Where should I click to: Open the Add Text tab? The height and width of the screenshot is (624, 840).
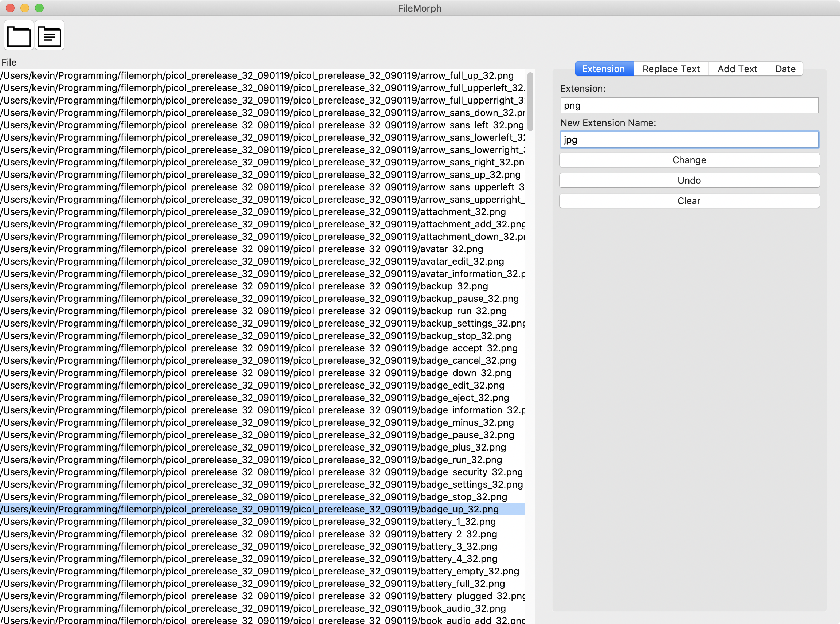pos(737,69)
